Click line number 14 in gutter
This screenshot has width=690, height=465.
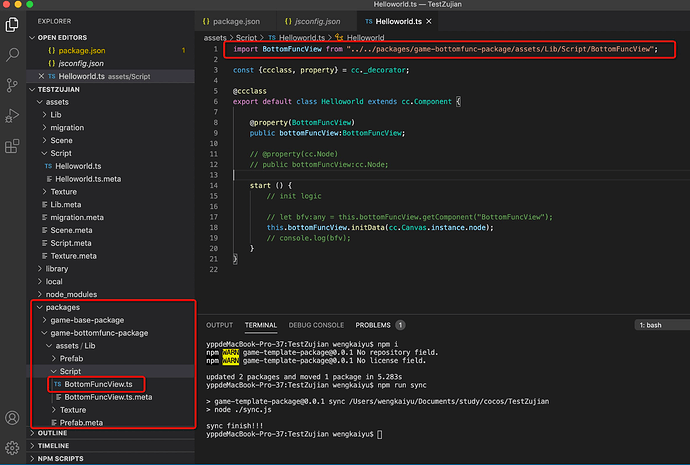click(213, 186)
